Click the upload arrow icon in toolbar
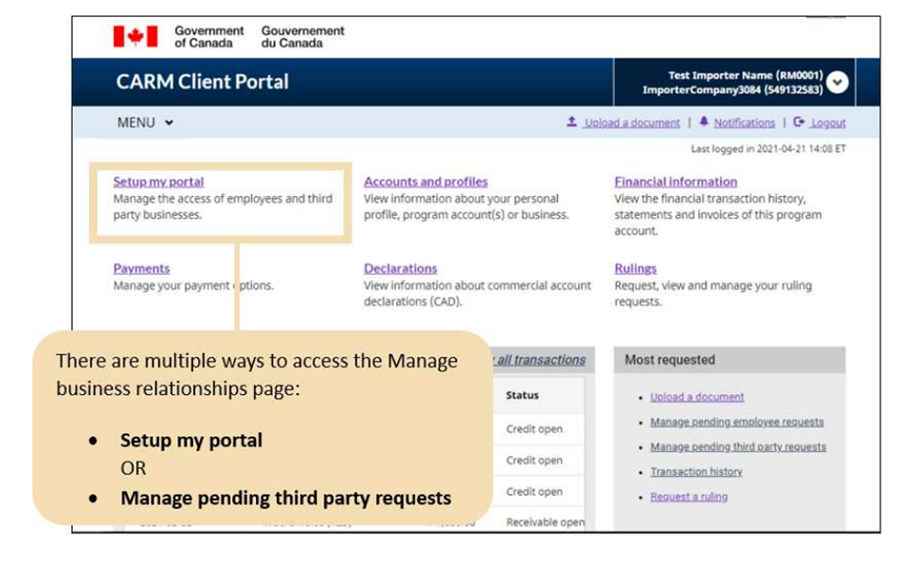 pyautogui.click(x=571, y=122)
